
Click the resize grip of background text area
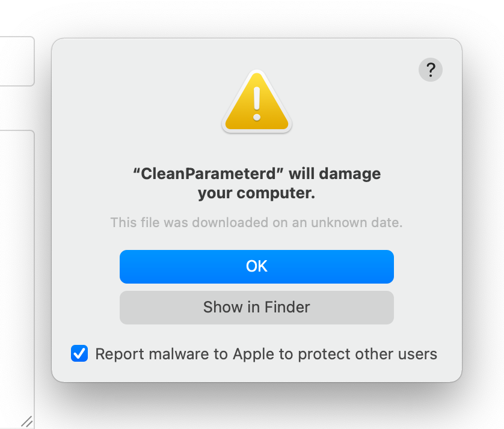pyautogui.click(x=27, y=421)
